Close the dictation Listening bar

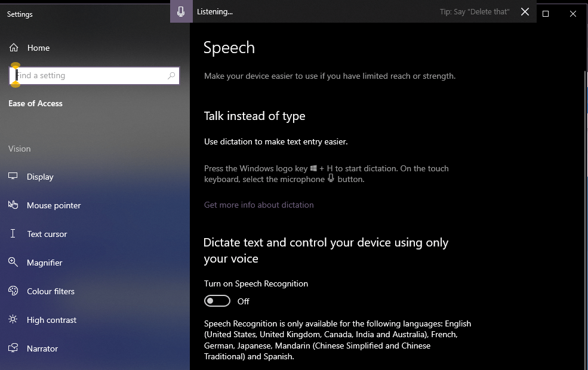[525, 11]
